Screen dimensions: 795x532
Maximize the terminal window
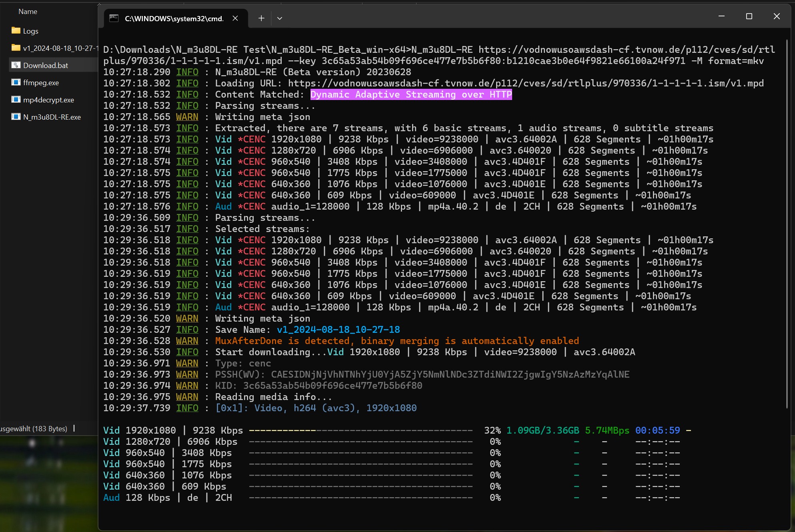click(749, 16)
